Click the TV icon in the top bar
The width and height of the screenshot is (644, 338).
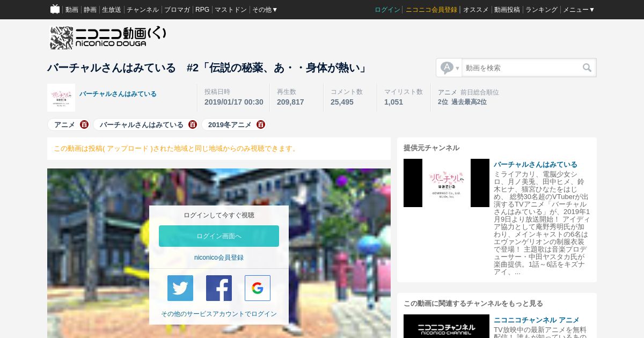[x=55, y=9]
